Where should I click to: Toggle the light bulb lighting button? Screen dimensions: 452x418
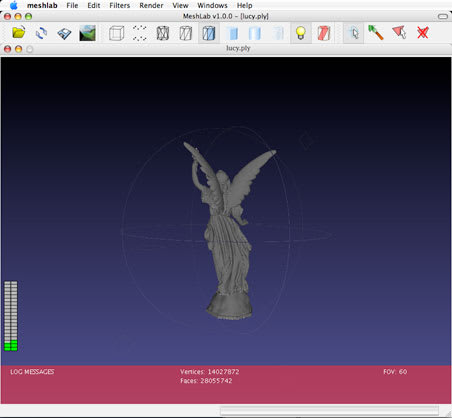coord(301,33)
